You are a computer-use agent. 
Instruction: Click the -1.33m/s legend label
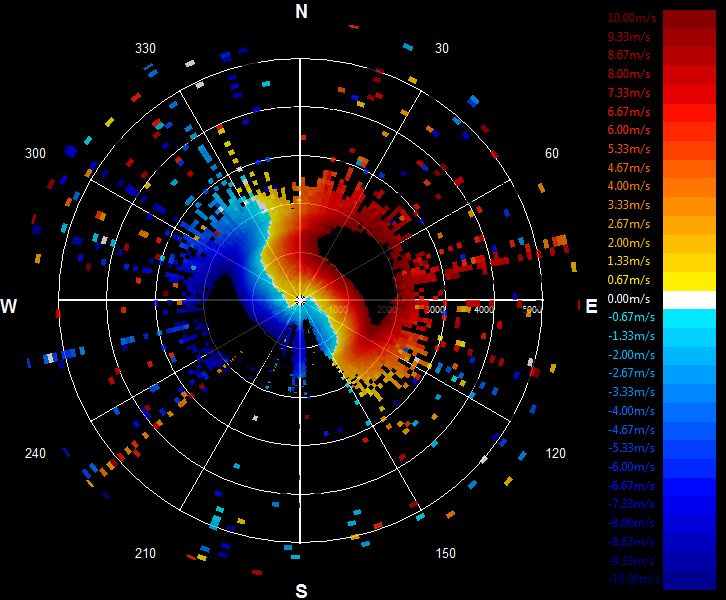[631, 336]
